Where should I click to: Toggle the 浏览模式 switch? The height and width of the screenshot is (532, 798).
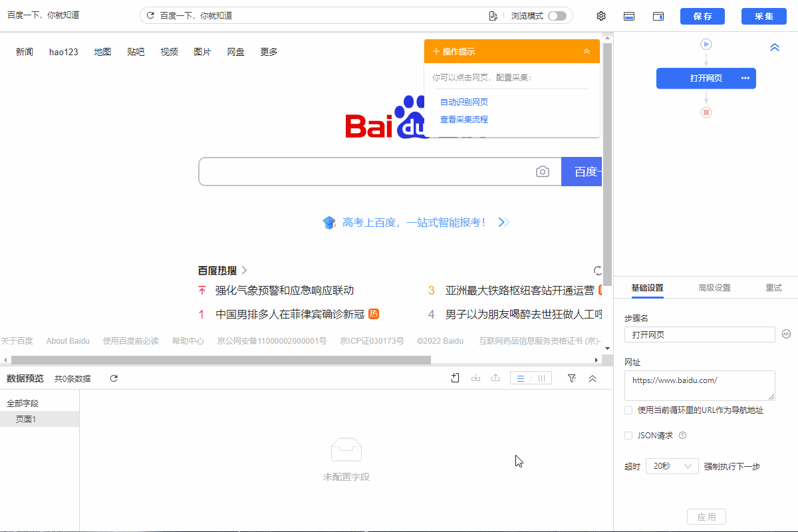[557, 16]
